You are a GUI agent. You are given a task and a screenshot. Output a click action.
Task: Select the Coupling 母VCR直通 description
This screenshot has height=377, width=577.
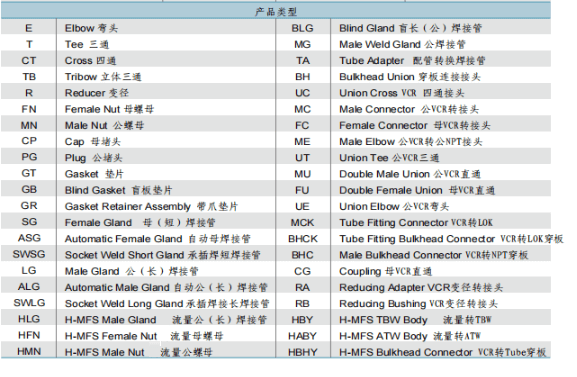[385, 271]
